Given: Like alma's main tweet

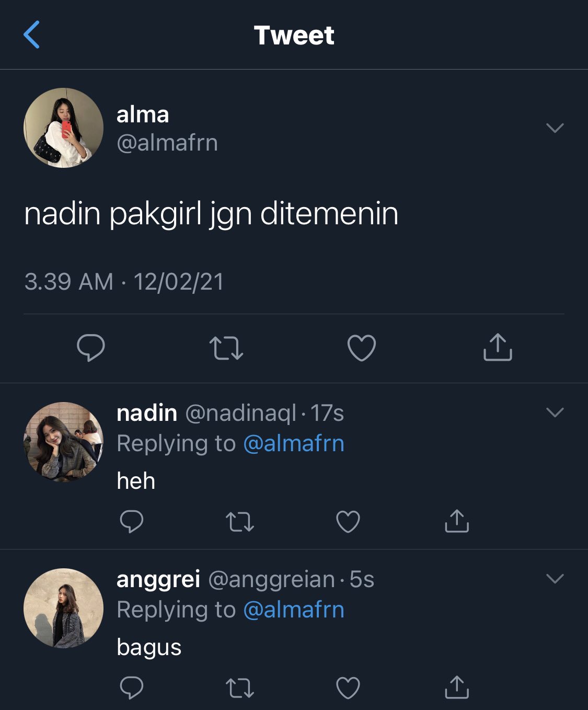Looking at the screenshot, I should pos(362,348).
